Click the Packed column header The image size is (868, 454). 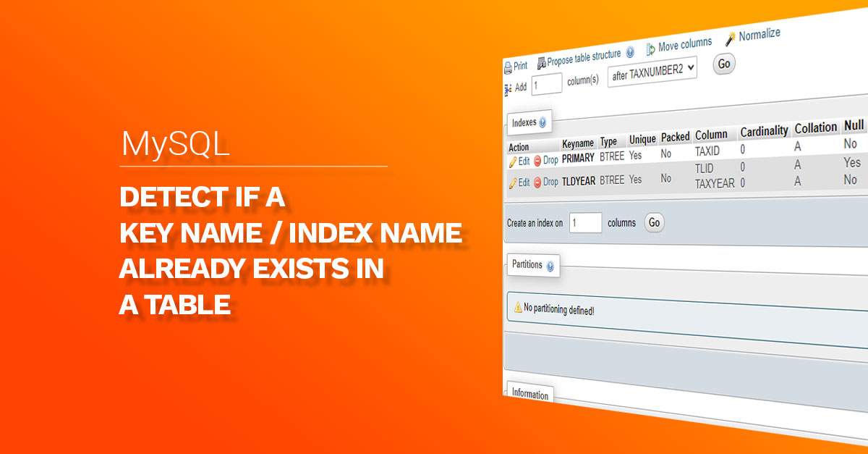click(x=675, y=138)
